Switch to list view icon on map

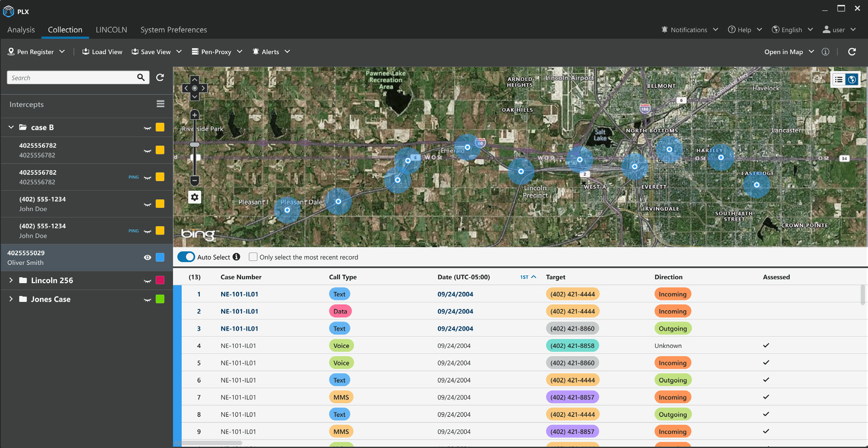(839, 80)
